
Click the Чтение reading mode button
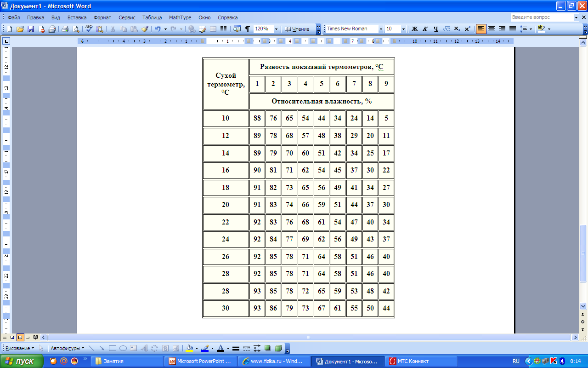(297, 29)
